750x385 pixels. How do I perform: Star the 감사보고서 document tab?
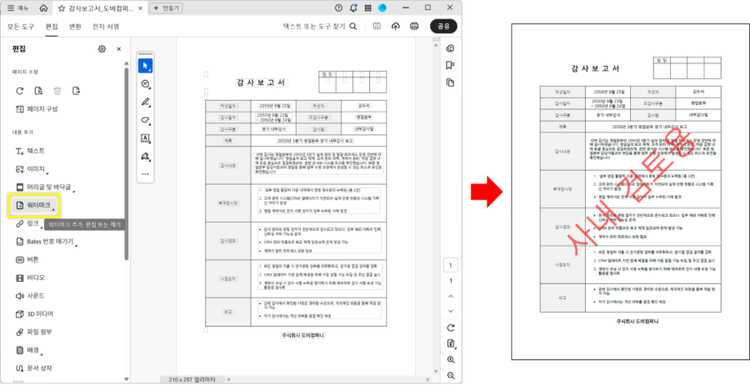click(61, 8)
